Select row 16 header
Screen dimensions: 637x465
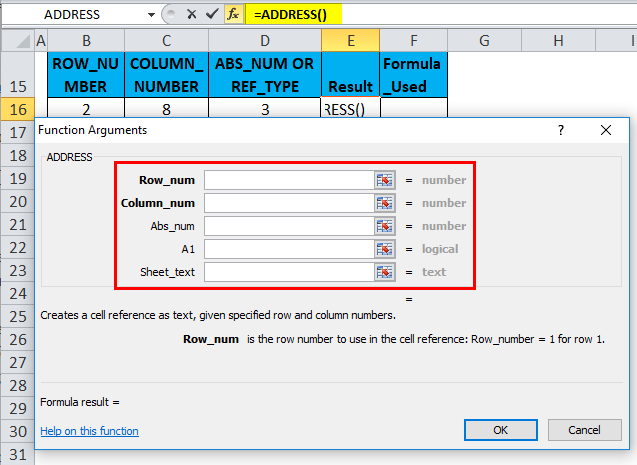click(x=18, y=109)
